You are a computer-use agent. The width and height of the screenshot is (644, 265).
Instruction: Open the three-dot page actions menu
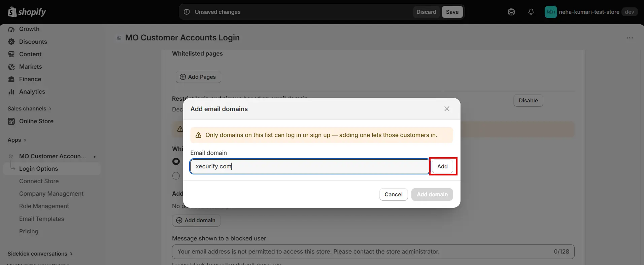point(630,38)
